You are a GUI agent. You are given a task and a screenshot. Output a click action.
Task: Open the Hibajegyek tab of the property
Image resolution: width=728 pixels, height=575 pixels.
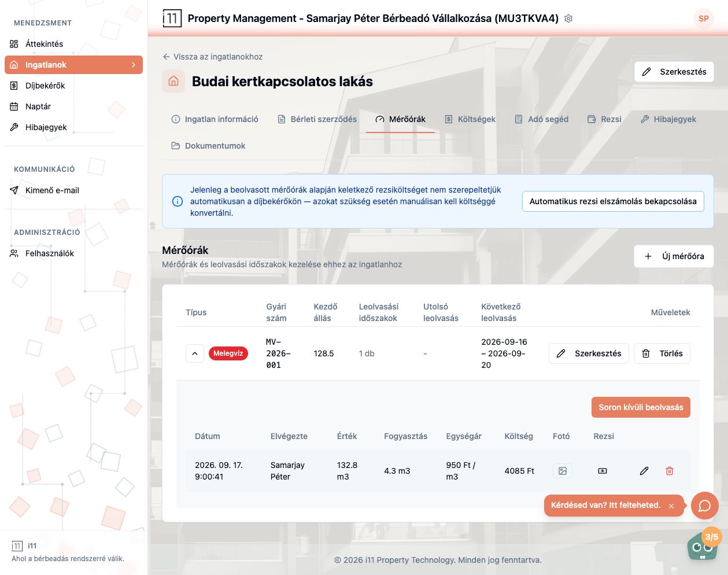(x=668, y=119)
